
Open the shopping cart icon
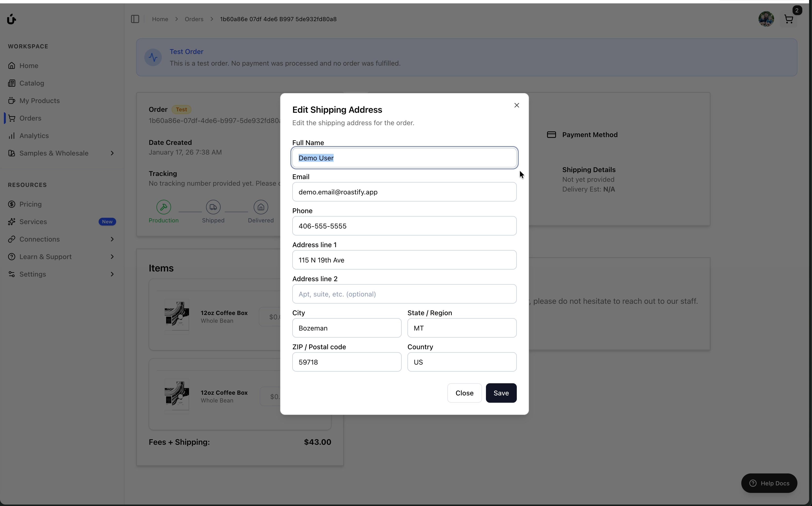(789, 19)
